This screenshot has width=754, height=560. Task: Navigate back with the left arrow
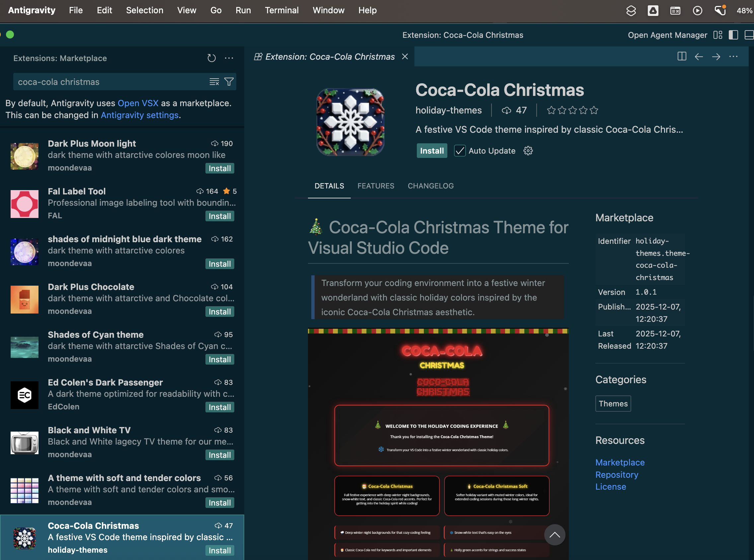click(699, 57)
